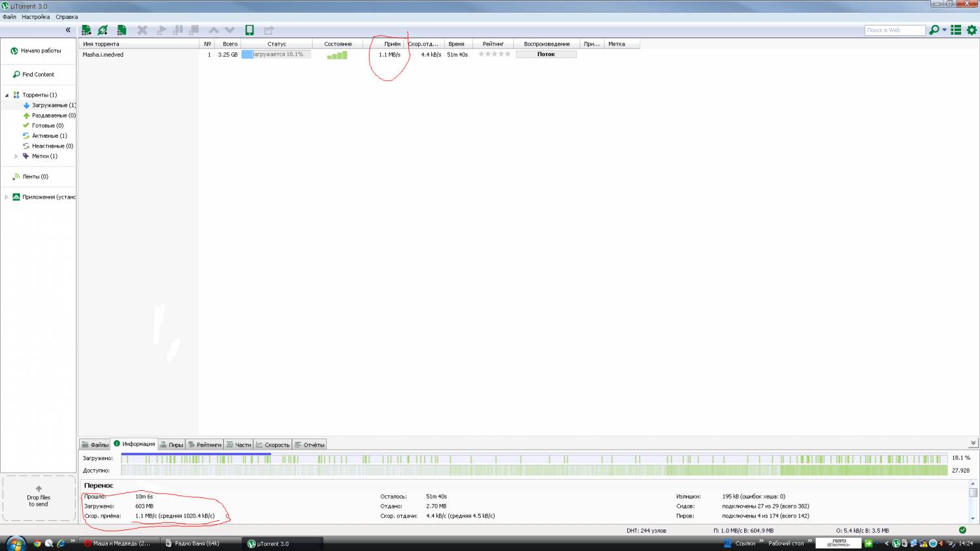The width and height of the screenshot is (980, 551).
Task: Sort by 'Статус' column header
Action: (276, 44)
